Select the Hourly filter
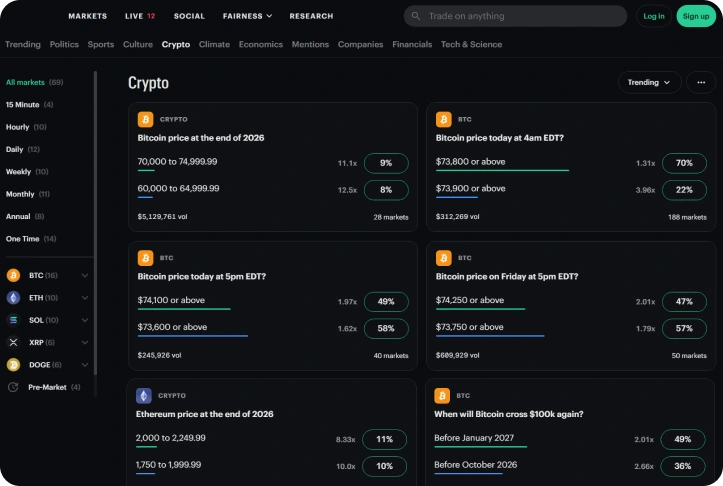 pos(26,127)
